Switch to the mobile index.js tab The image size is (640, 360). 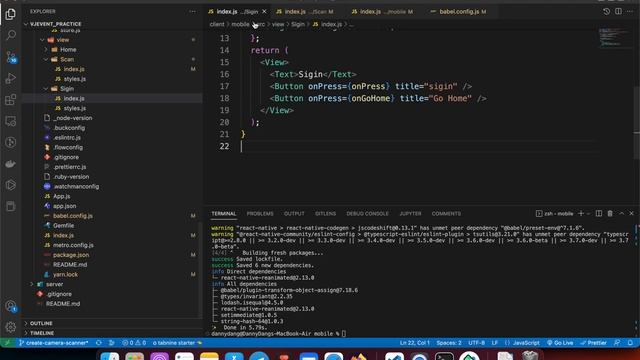point(382,11)
